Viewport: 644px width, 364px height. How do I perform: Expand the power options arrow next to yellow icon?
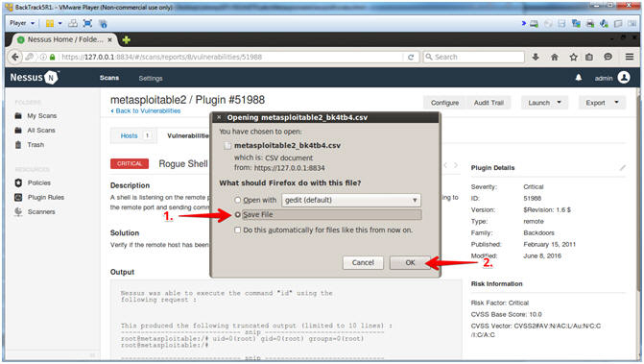(x=60, y=23)
